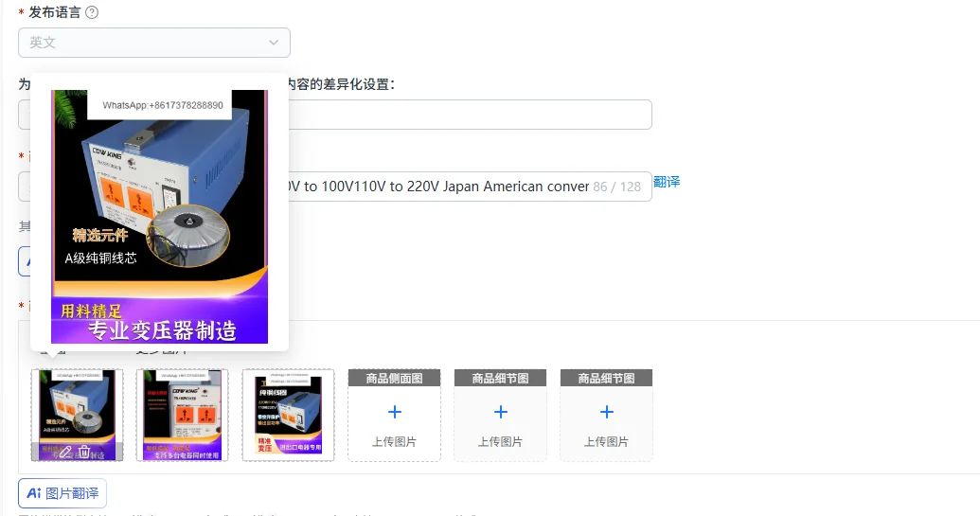Click the 翻译 link next to the title
This screenshot has height=516, width=980.
coord(667,182)
